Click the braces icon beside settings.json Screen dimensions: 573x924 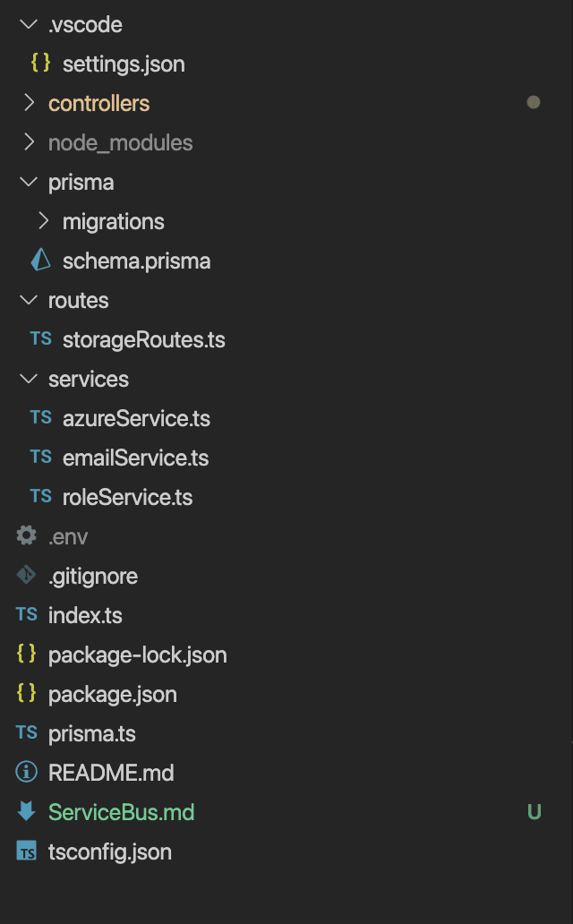40,64
